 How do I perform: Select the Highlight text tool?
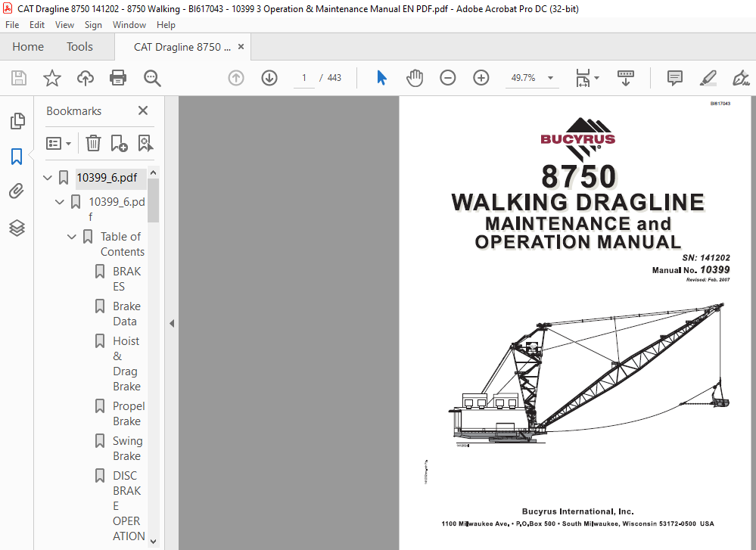coord(708,78)
